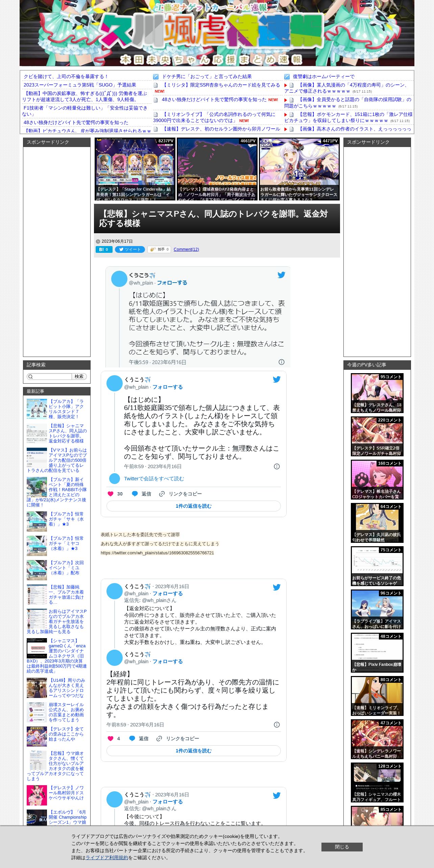Image resolution: width=434 pixels, height=868 pixels.
Task: Open 崩壊スターレイル公式さん sidebar article
Action: (66, 712)
